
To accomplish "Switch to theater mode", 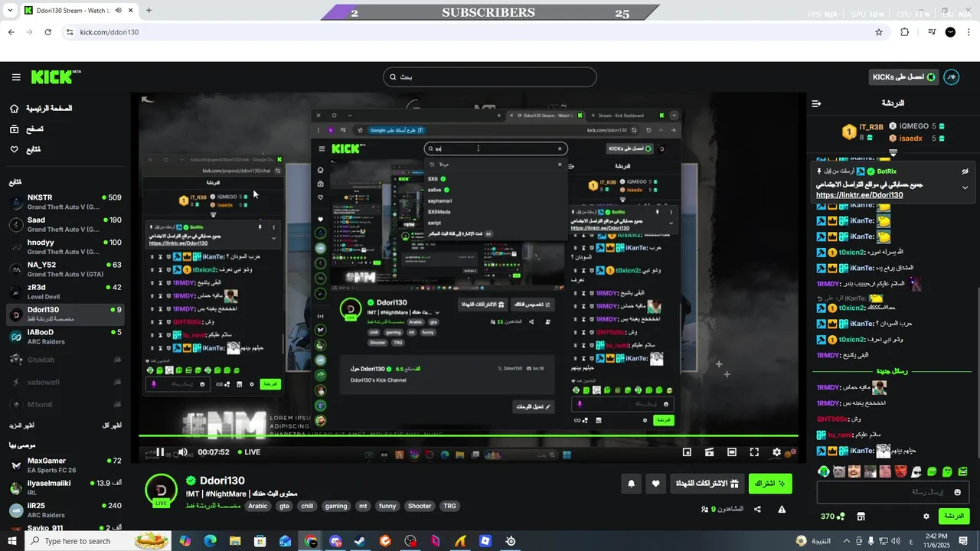I will (732, 452).
